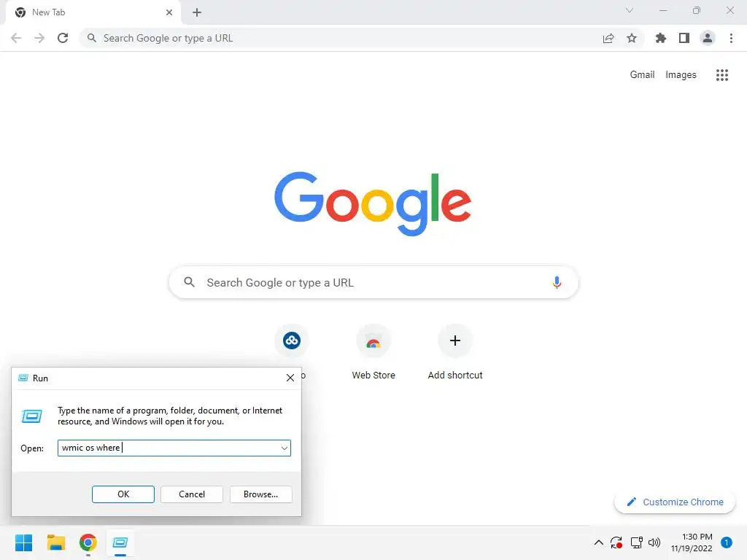This screenshot has height=560, width=747.
Task: Open the network icon in the system tray
Action: pos(636,542)
